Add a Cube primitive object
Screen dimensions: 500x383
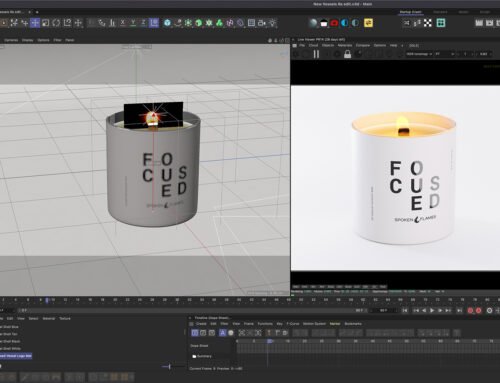pyautogui.click(x=167, y=23)
